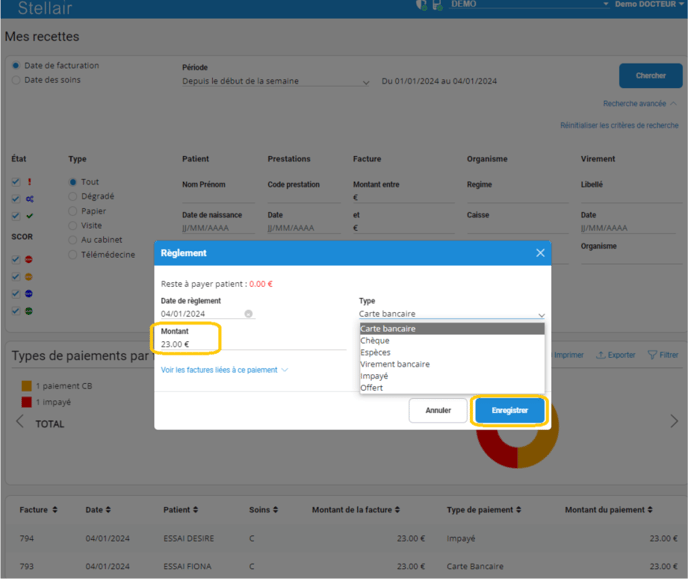The image size is (688, 581).
Task: Click the left arrow of the chart carousel
Action: (18, 422)
